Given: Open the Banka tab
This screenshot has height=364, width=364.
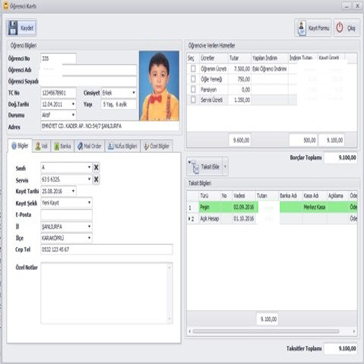Looking at the screenshot, I should click(x=62, y=146).
